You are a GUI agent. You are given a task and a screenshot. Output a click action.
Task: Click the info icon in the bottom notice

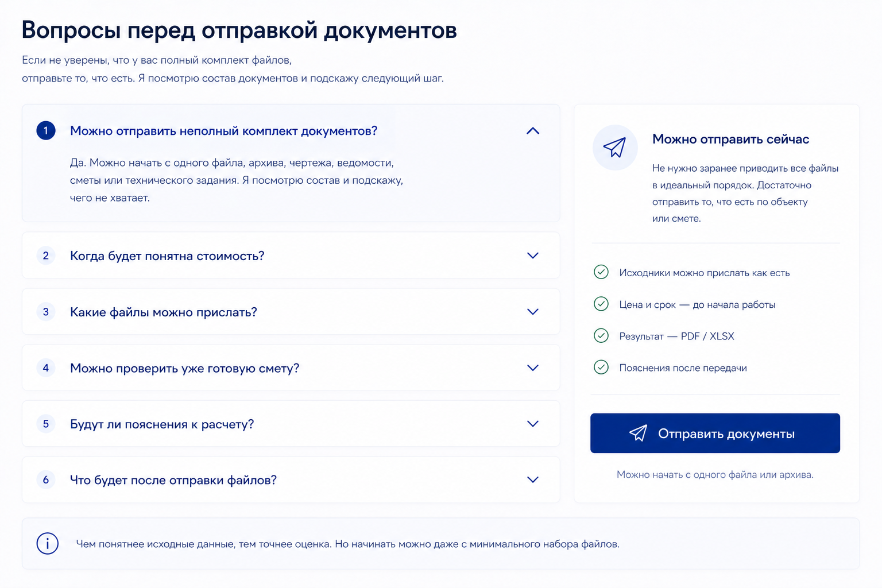[x=48, y=543]
